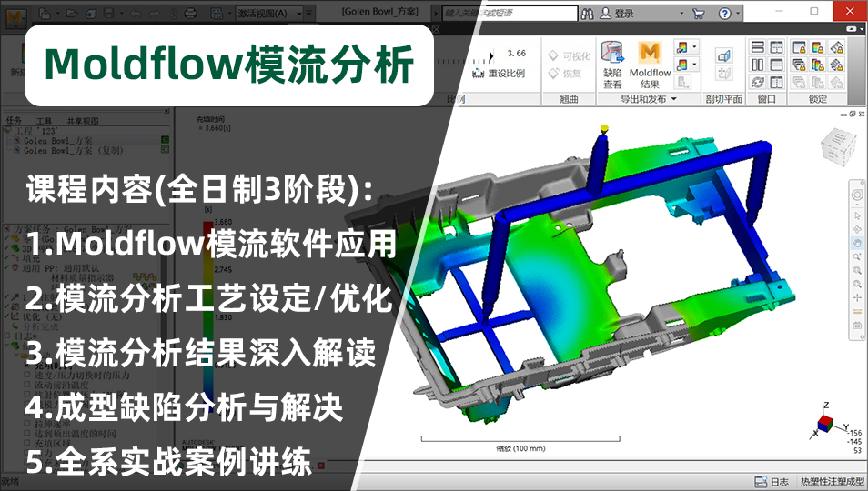Select the 工程 '123' project node
The height and width of the screenshot is (491, 868).
35,131
